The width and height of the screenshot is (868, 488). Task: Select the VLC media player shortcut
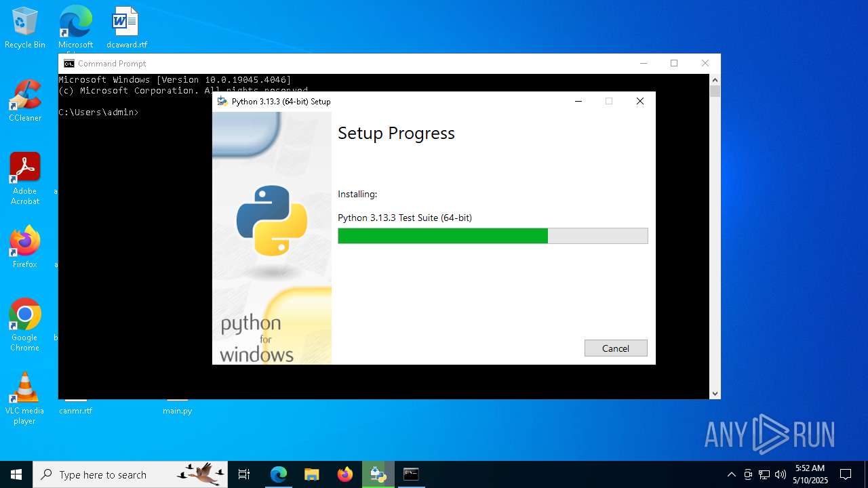point(25,399)
